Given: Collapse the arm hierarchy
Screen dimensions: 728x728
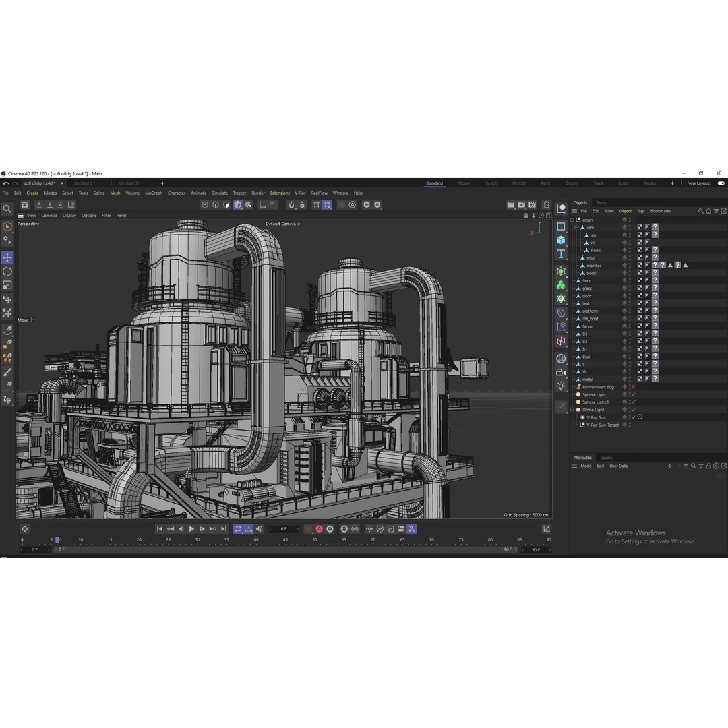Looking at the screenshot, I should pos(576,227).
